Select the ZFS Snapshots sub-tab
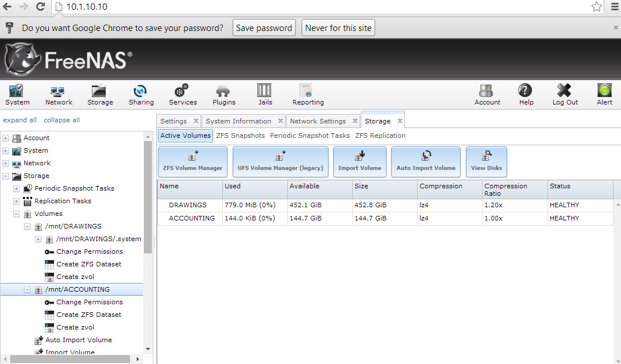 tap(240, 135)
